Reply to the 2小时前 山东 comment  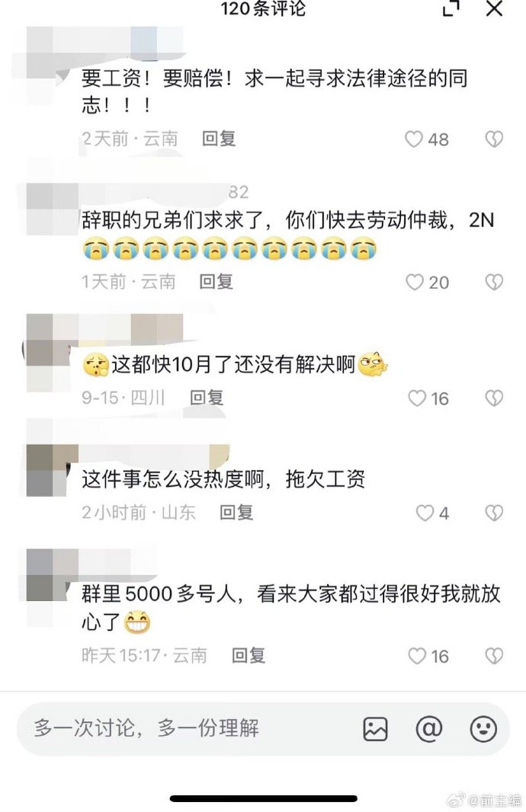[236, 512]
